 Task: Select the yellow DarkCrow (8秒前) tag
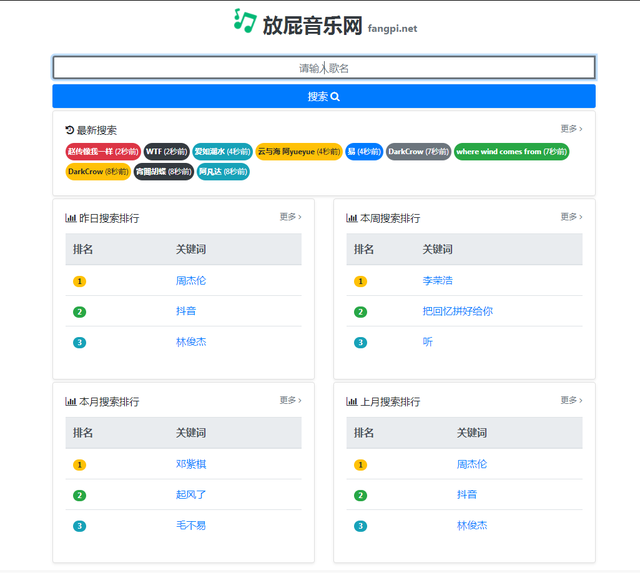click(98, 172)
